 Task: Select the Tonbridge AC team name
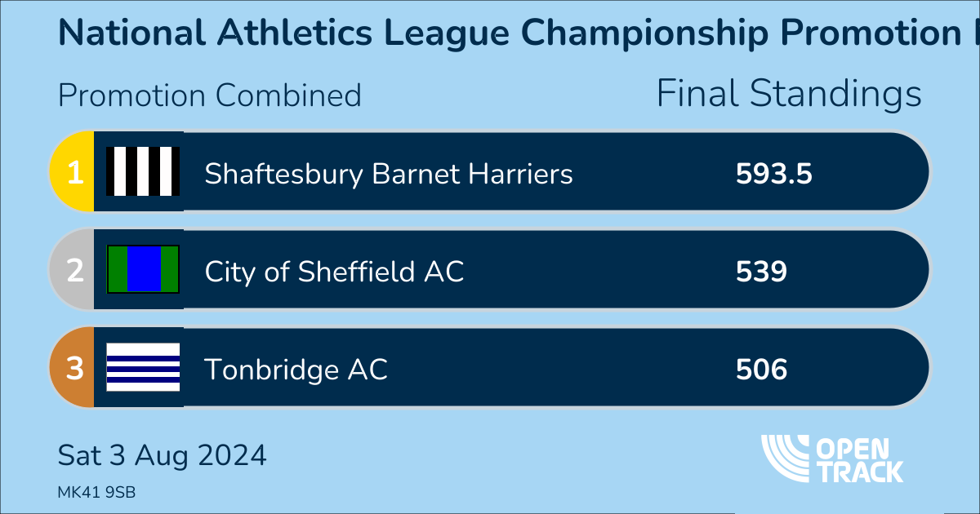click(x=296, y=370)
